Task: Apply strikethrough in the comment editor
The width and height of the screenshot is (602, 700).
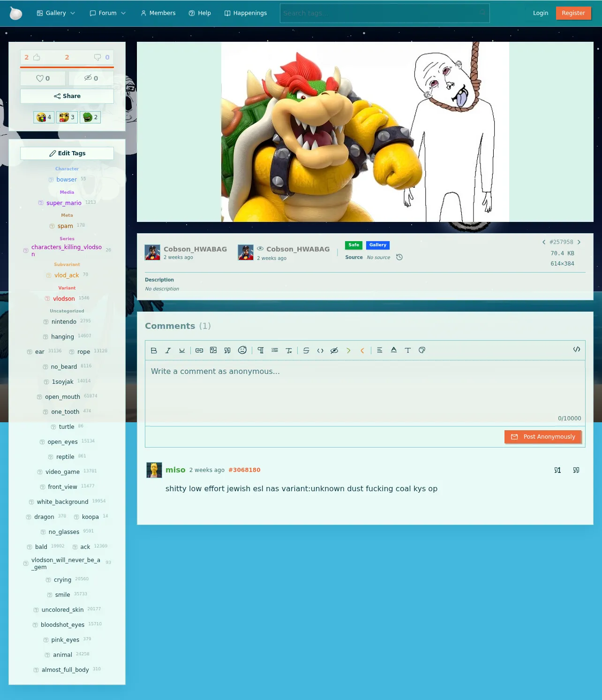Action: [x=306, y=350]
